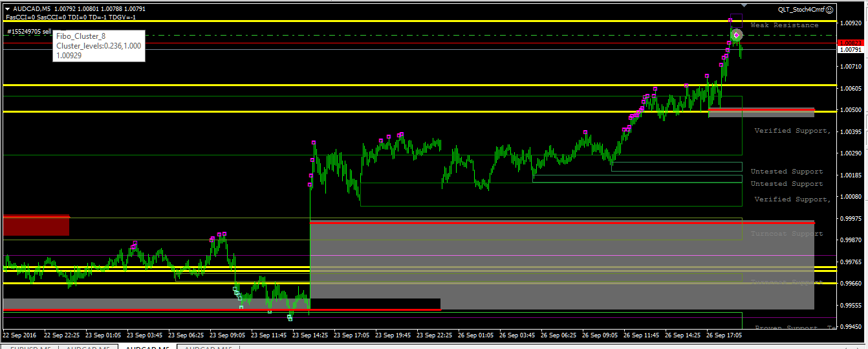Click the 1.00500 price axis value

(851, 110)
